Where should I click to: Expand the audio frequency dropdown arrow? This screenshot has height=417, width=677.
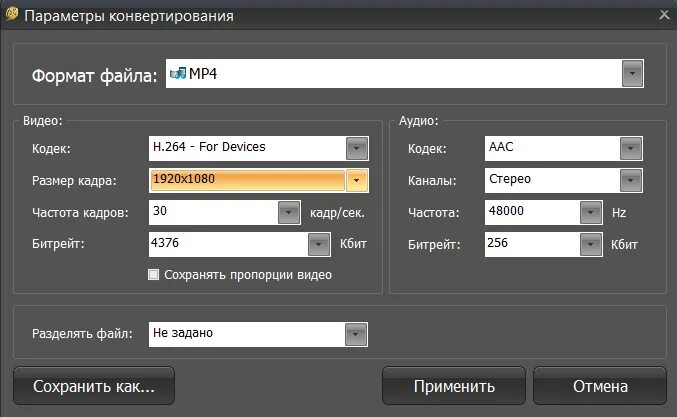point(591,212)
